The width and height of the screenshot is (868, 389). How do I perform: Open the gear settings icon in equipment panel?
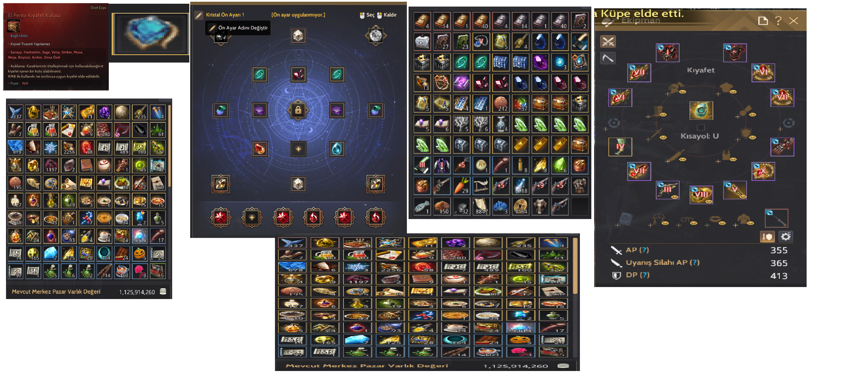point(785,237)
